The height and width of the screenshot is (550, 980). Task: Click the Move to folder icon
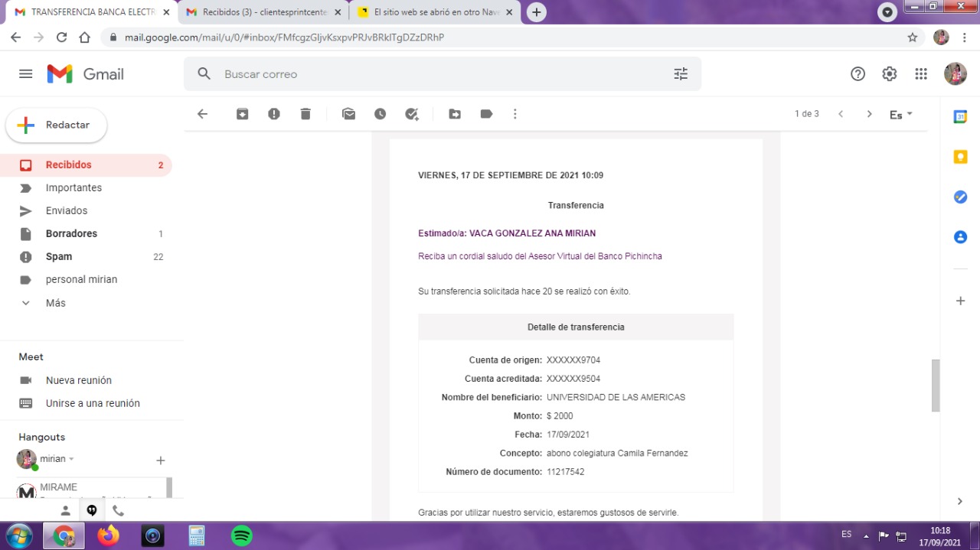pos(455,114)
